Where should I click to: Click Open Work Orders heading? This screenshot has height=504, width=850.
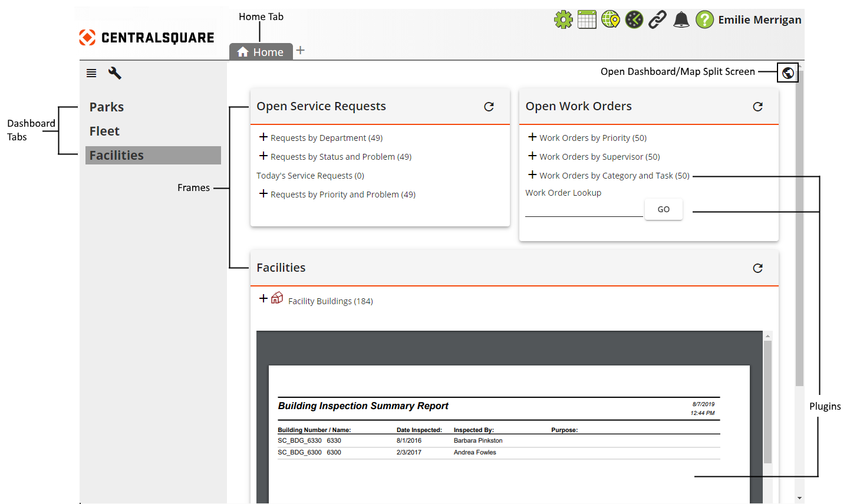pos(578,106)
